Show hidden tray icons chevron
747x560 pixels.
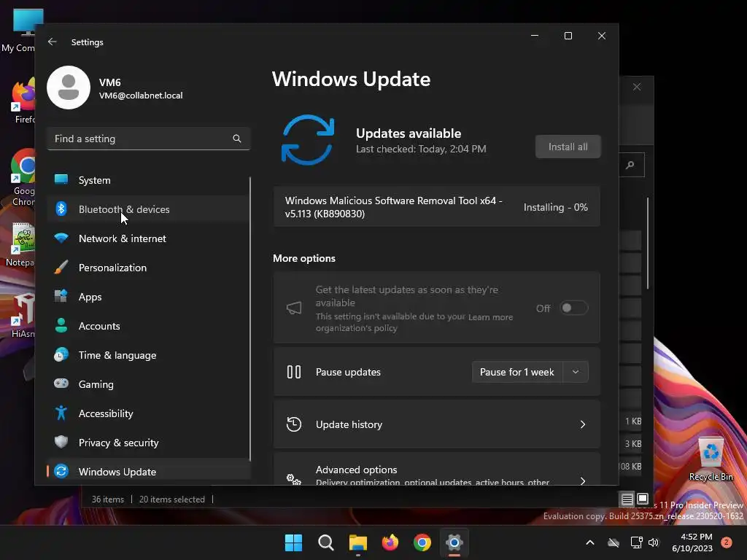(x=589, y=542)
